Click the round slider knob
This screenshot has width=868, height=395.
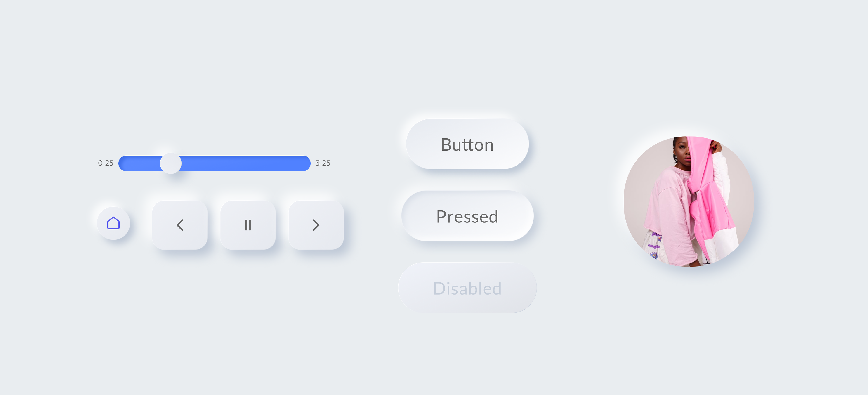(170, 163)
